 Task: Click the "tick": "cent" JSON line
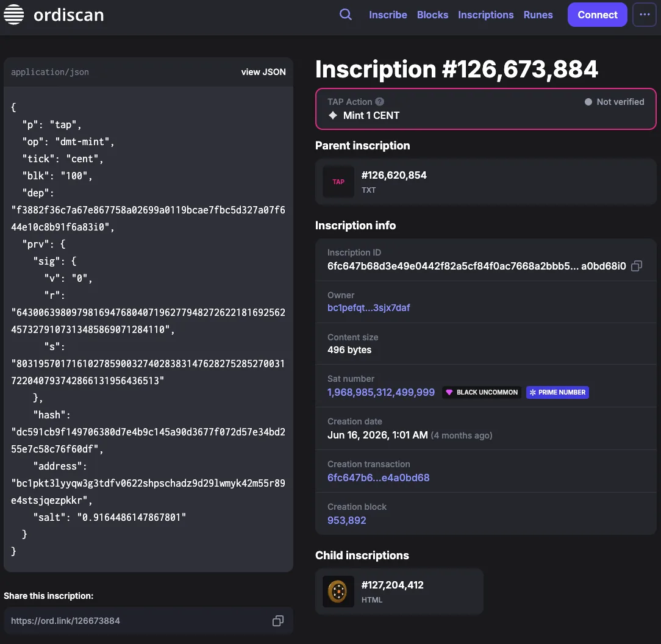(63, 159)
